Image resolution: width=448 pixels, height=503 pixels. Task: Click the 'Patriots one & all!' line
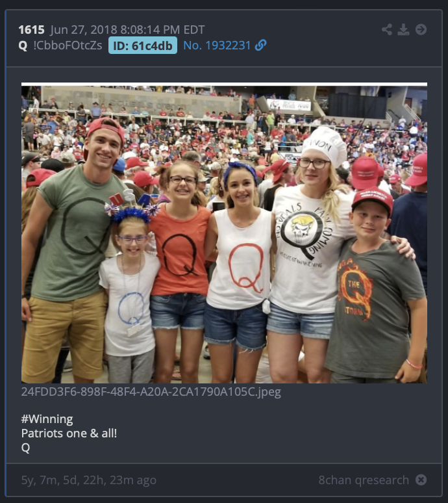[x=69, y=433]
